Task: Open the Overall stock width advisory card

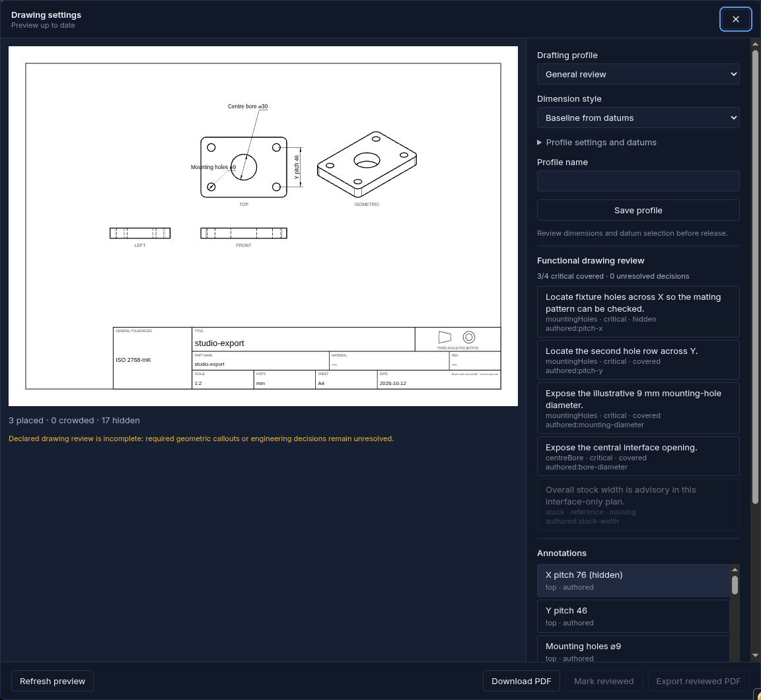Action: [637, 505]
